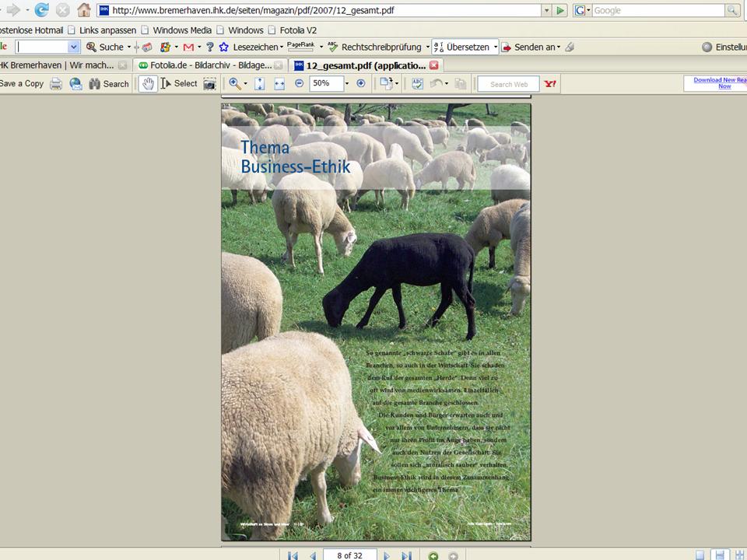Close the 12_gesamt.pdf tab
This screenshot has width=747, height=560.
point(434,65)
